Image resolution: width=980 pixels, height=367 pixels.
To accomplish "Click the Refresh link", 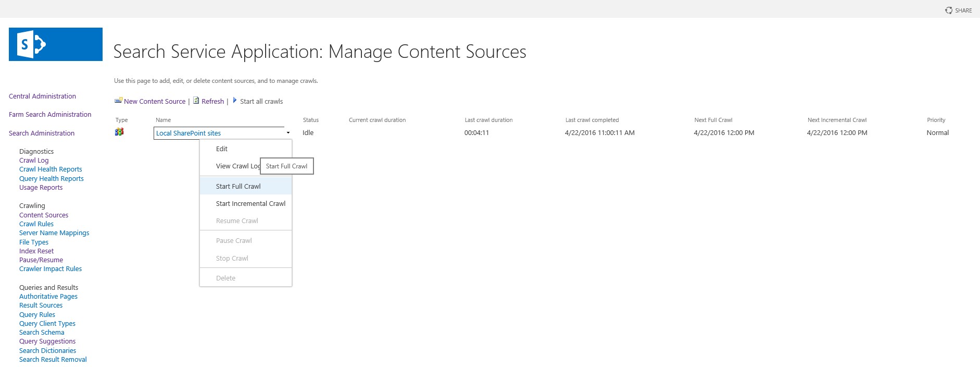I will [x=213, y=102].
